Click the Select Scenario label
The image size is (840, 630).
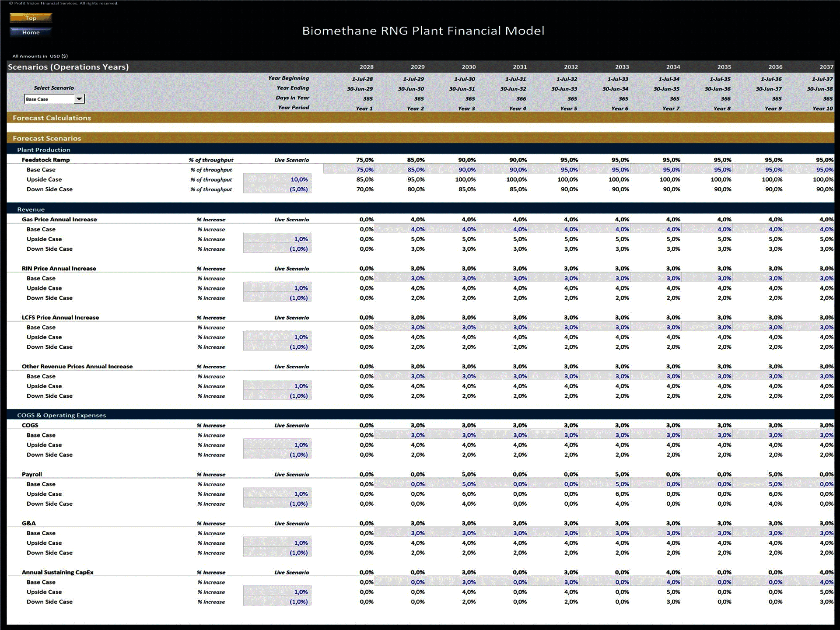pos(54,88)
